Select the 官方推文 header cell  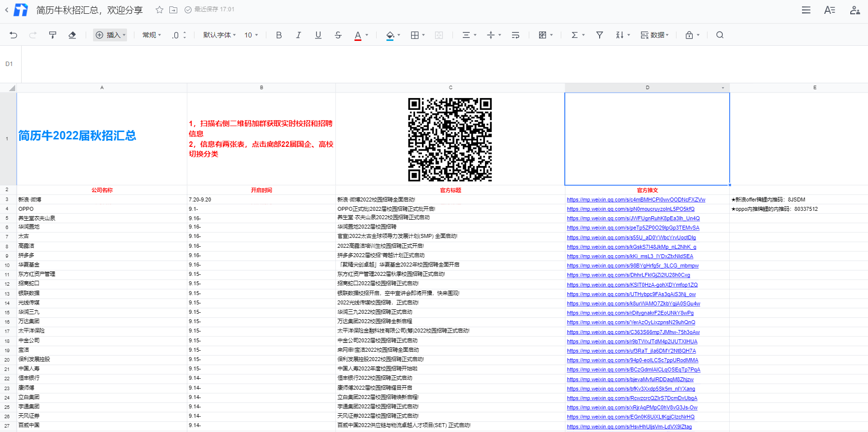click(x=647, y=190)
